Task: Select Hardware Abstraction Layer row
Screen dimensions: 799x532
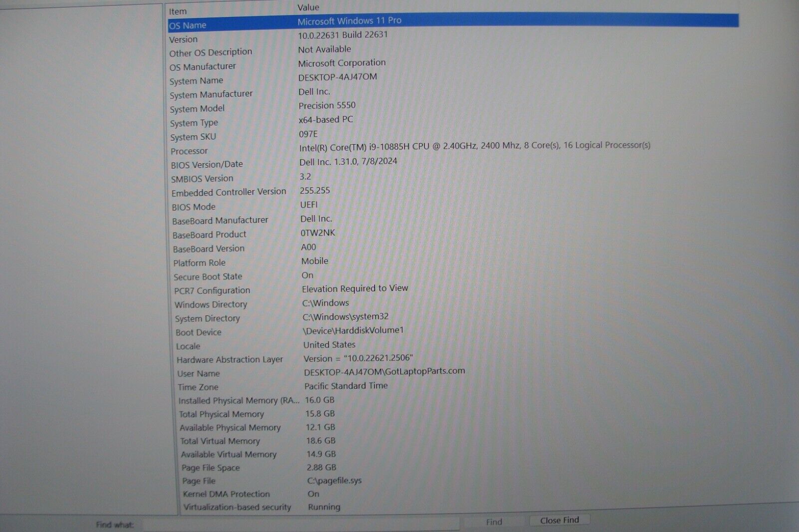Action: (230, 360)
